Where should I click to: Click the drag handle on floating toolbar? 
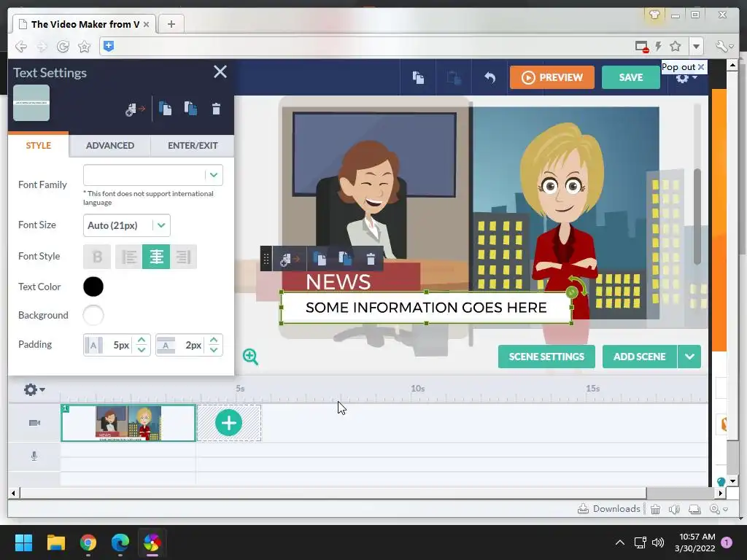[x=266, y=259]
